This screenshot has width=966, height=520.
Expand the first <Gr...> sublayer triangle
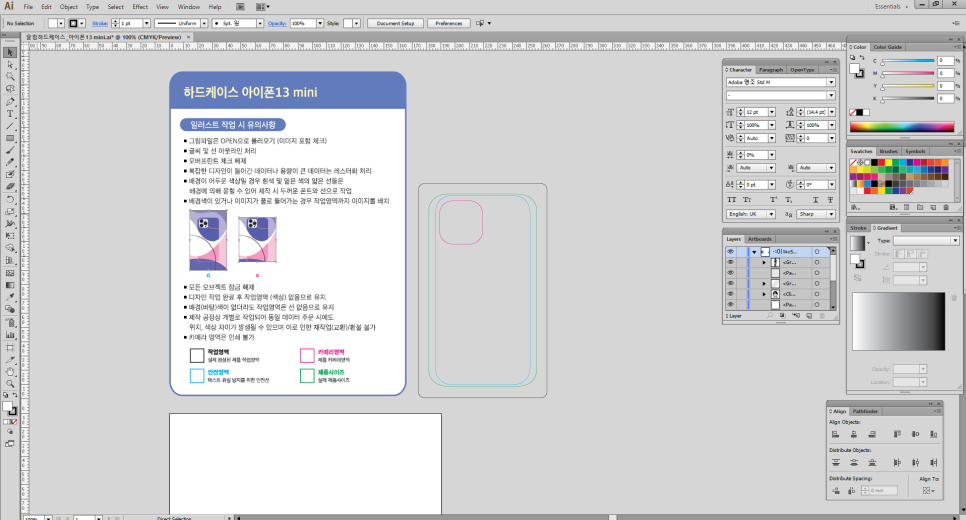pyautogui.click(x=765, y=262)
